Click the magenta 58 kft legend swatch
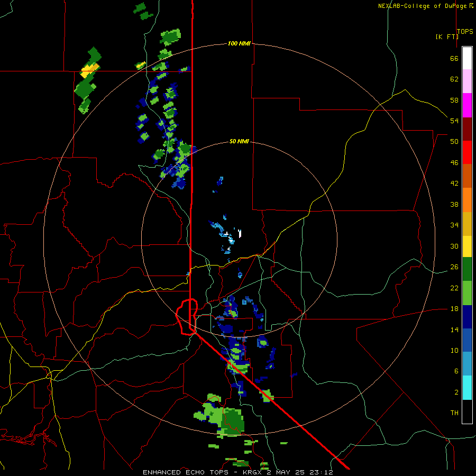 (467, 105)
